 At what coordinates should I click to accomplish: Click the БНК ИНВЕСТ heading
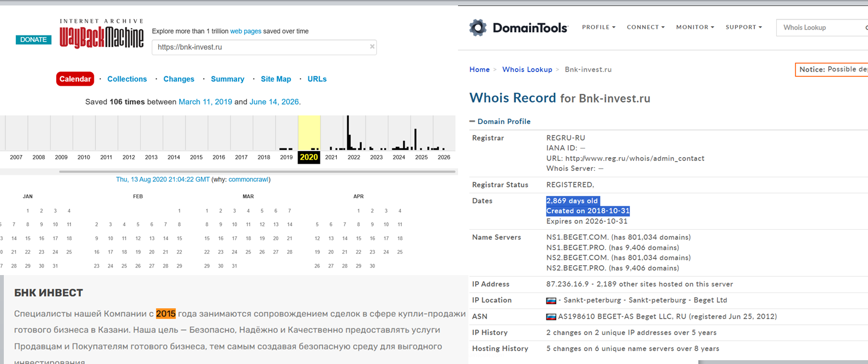[x=49, y=293]
